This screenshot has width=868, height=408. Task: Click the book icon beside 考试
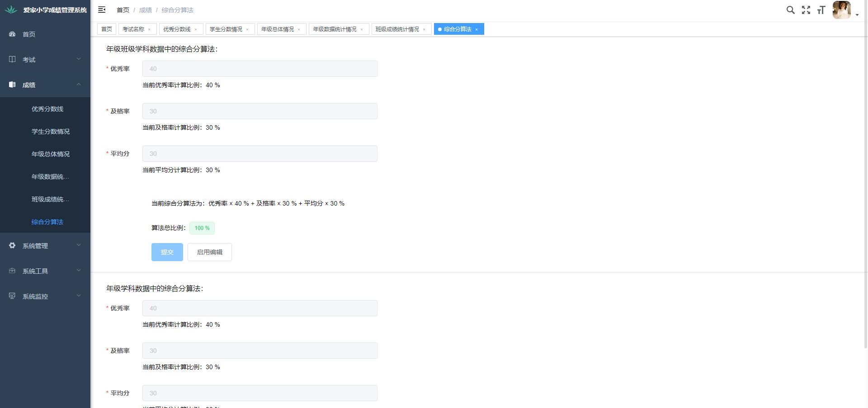click(x=12, y=59)
